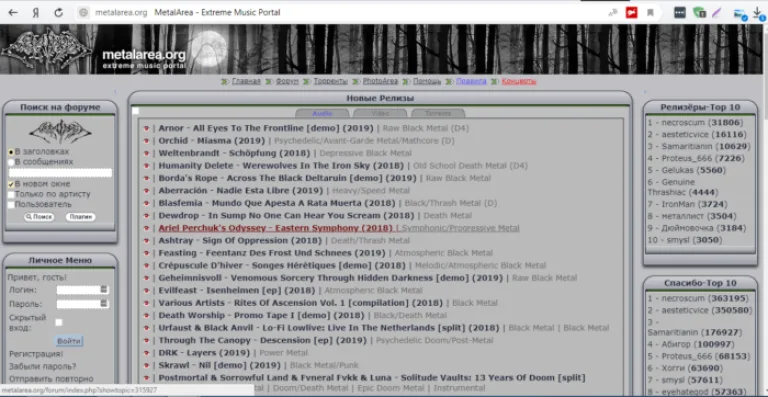Screen dimensions: 768x397
Task: Open the Регистрация! link
Action: point(36,354)
